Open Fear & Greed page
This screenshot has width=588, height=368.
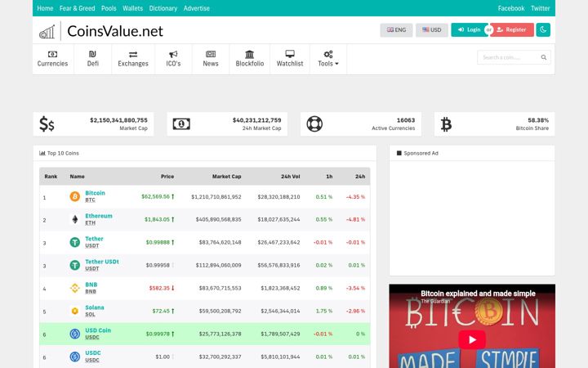pyautogui.click(x=78, y=8)
